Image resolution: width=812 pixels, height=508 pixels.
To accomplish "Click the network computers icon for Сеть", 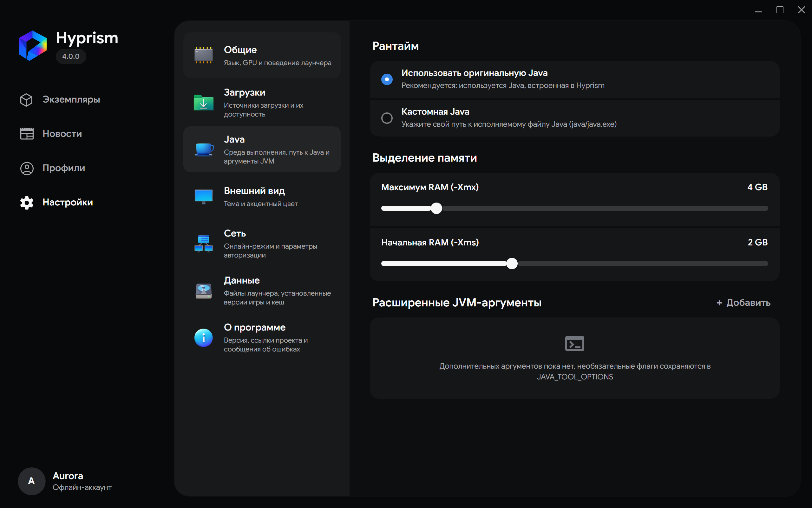I will point(203,244).
